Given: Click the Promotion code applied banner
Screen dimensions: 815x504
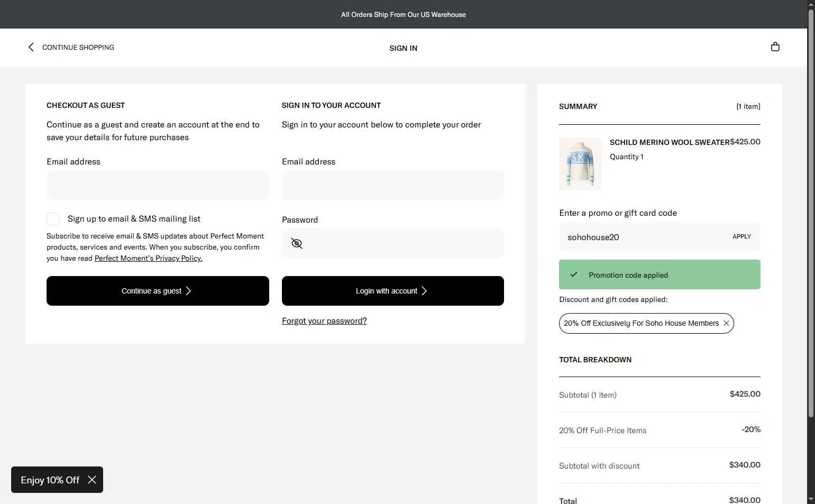Looking at the screenshot, I should click(660, 274).
